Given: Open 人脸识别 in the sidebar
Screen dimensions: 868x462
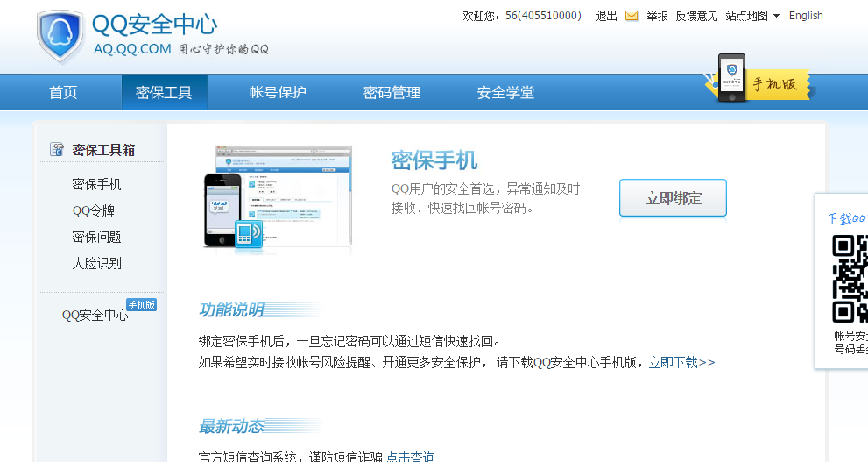Looking at the screenshot, I should [x=96, y=264].
